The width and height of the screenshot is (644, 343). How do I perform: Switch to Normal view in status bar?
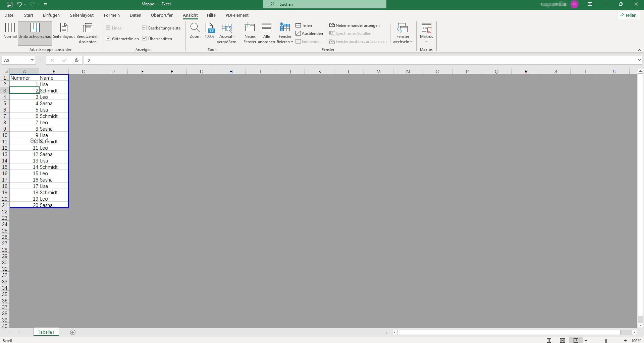tap(549, 341)
